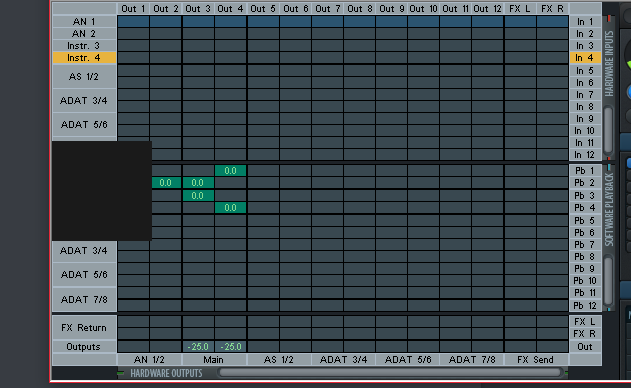The height and width of the screenshot is (388, 631).
Task: Click the 0.0 cell at Pb 1 / Out 4
Action: [x=230, y=171]
